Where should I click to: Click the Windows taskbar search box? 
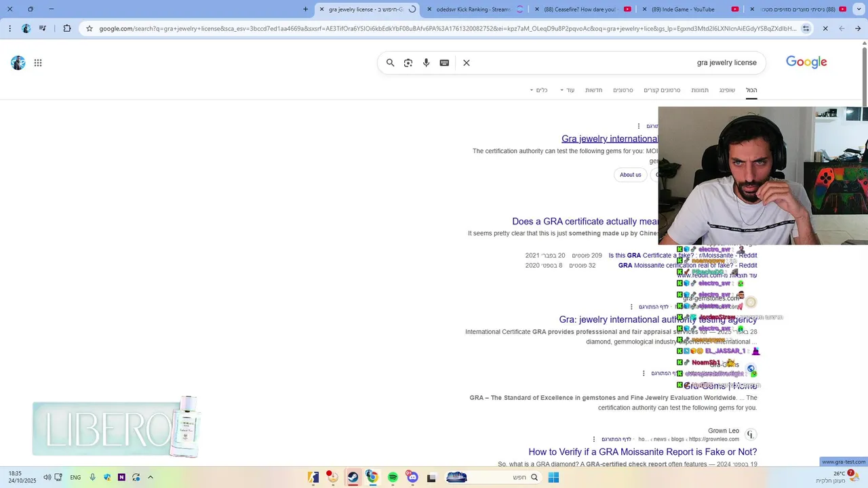pos(494,477)
